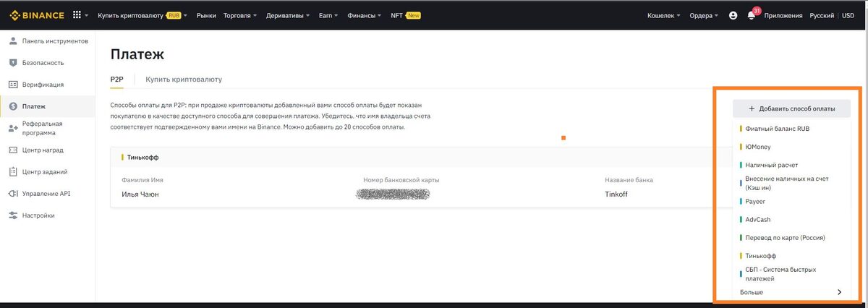
Task: Open the apps grid icon
Action: point(77,15)
